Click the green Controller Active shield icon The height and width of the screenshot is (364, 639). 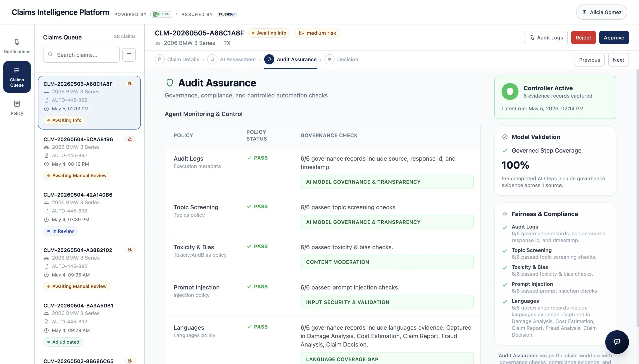point(510,92)
